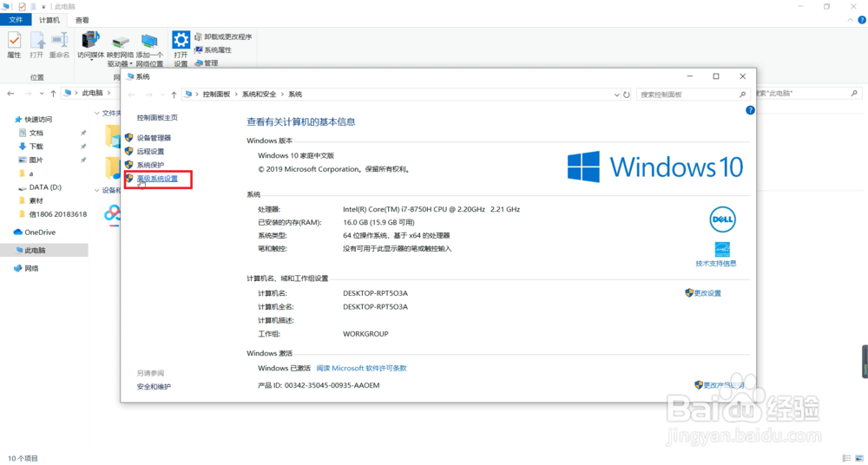Click the 打开 ribbon icon in 位置 group
Image resolution: width=868 pixels, height=465 pixels.
point(36,45)
